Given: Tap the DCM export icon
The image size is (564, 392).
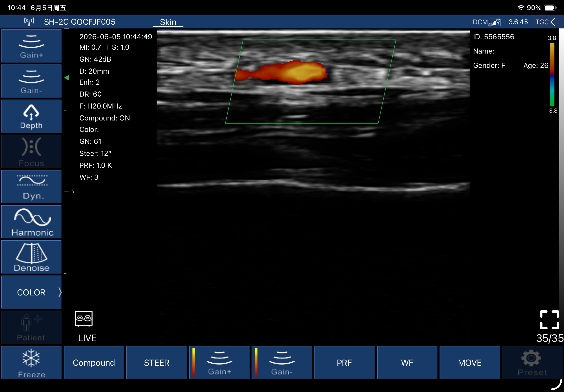Looking at the screenshot, I should pos(495,22).
